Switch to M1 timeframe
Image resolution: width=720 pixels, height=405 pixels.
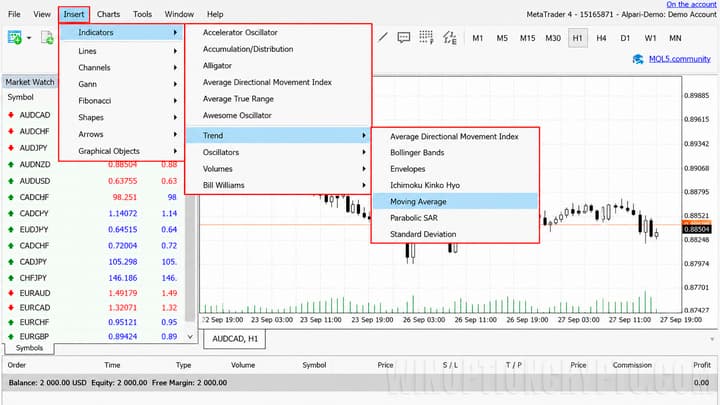click(x=478, y=38)
